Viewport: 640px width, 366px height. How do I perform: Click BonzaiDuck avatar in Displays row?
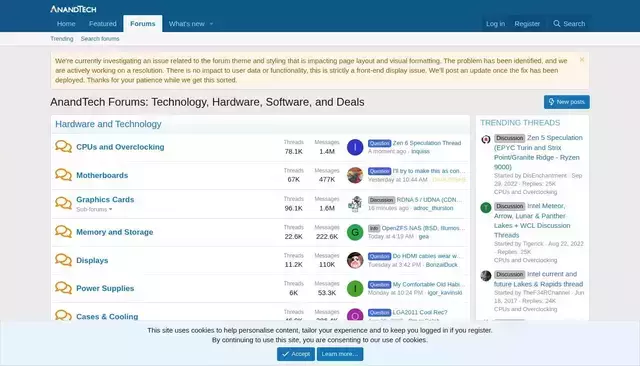coord(355,260)
